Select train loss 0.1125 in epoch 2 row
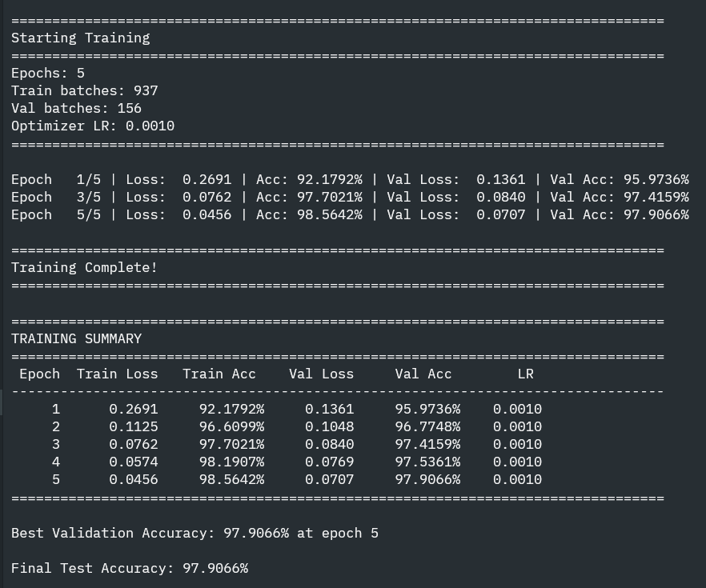The height and width of the screenshot is (588, 706). (134, 426)
